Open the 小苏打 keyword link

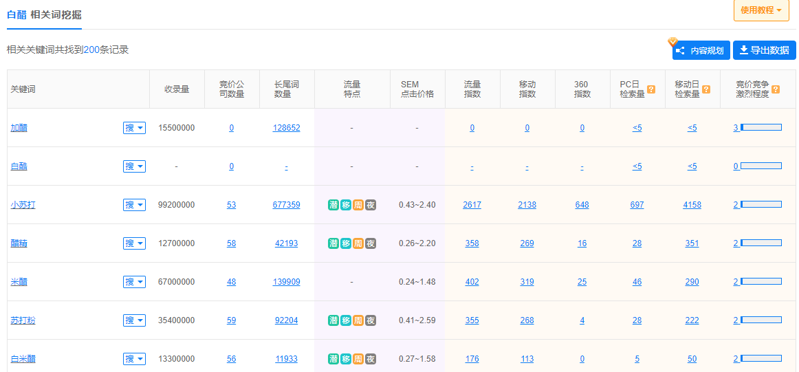(23, 205)
